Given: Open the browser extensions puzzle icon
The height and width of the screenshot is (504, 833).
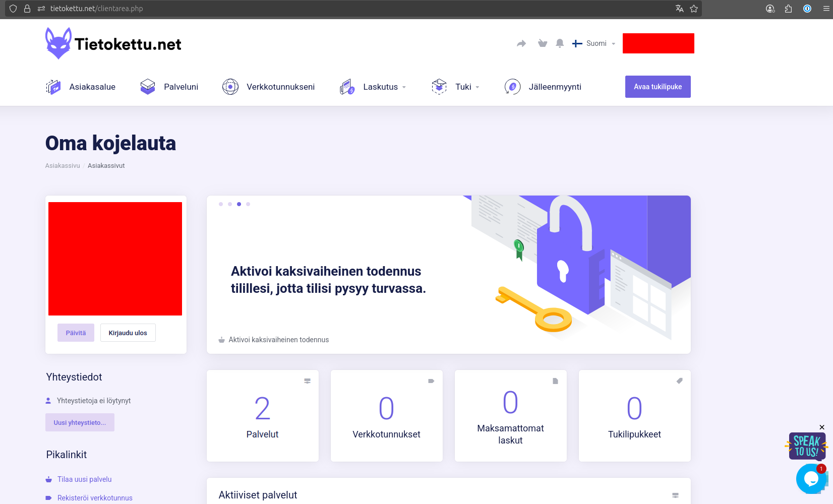Looking at the screenshot, I should point(789,9).
